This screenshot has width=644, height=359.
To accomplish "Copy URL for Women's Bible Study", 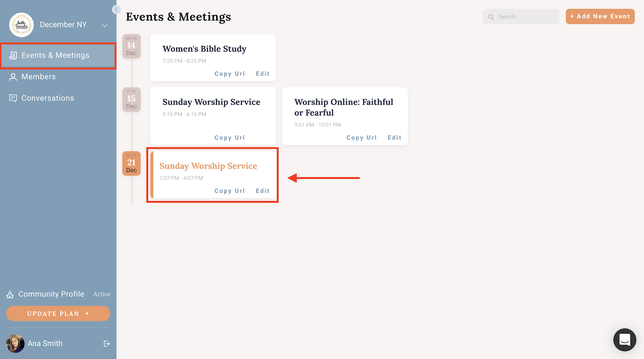I will [x=229, y=74].
